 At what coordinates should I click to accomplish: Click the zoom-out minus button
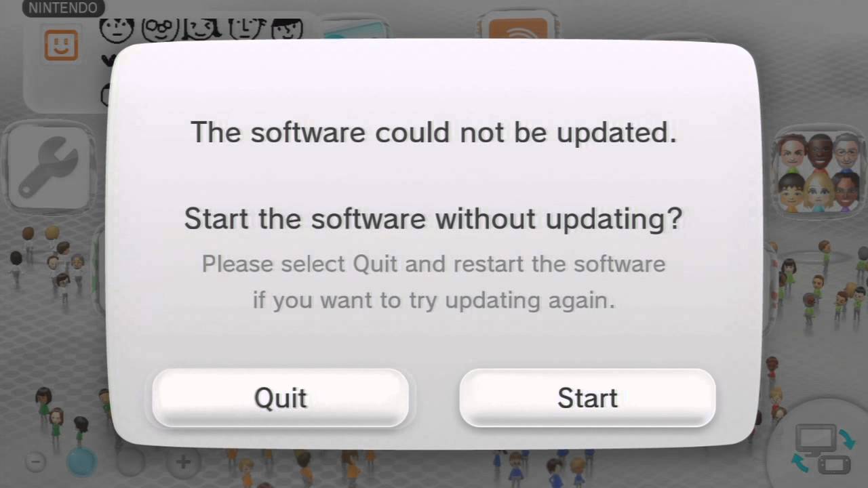click(36, 462)
